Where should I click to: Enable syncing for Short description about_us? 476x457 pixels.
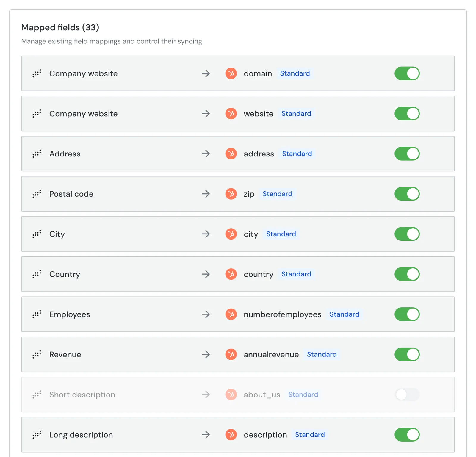pos(407,395)
